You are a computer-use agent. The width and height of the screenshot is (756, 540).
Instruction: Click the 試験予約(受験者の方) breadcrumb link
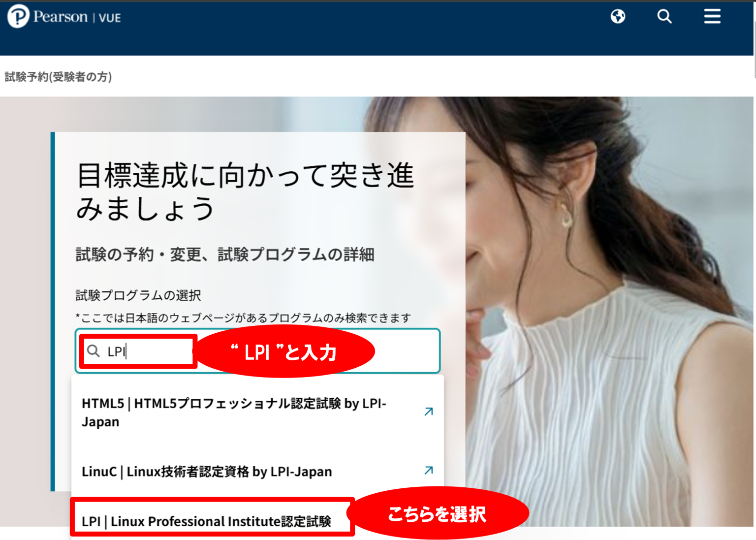(x=58, y=77)
